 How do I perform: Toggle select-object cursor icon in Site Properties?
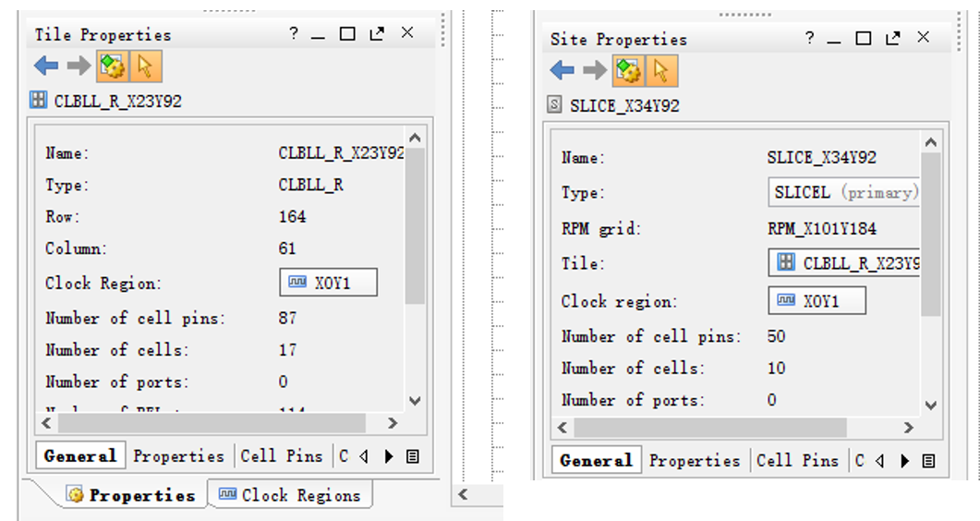(661, 70)
